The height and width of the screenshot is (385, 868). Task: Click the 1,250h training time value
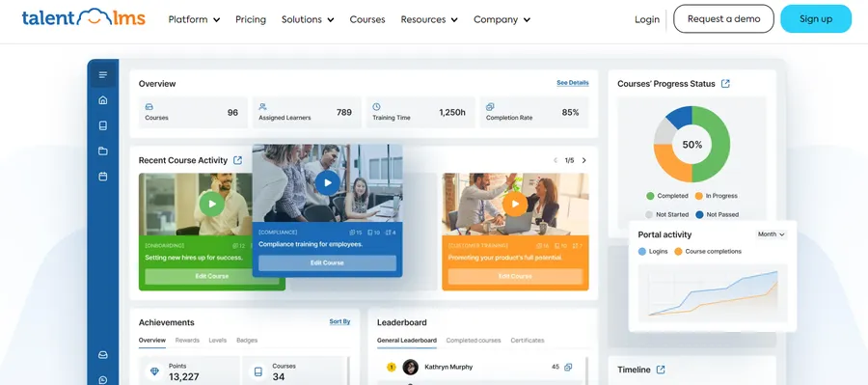pyautogui.click(x=452, y=113)
